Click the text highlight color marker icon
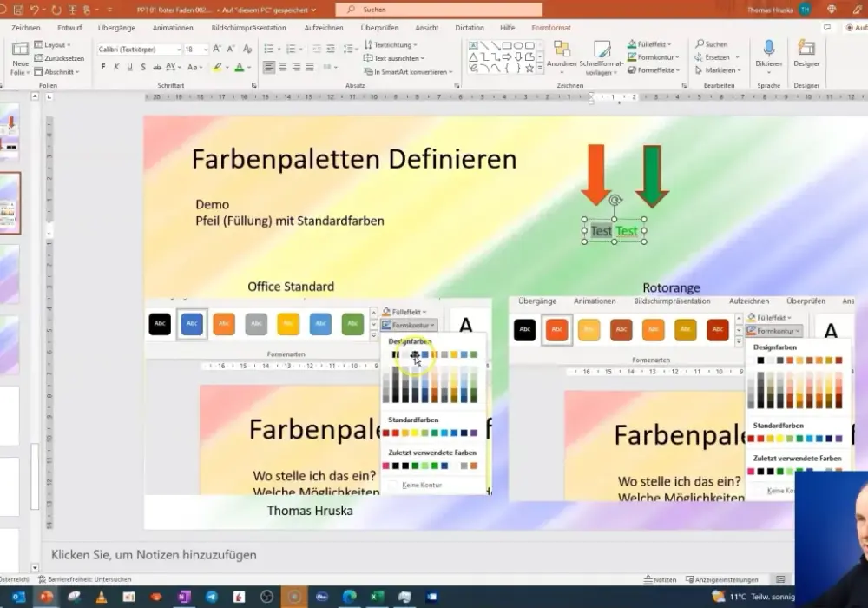The width and height of the screenshot is (868, 608). (218, 67)
